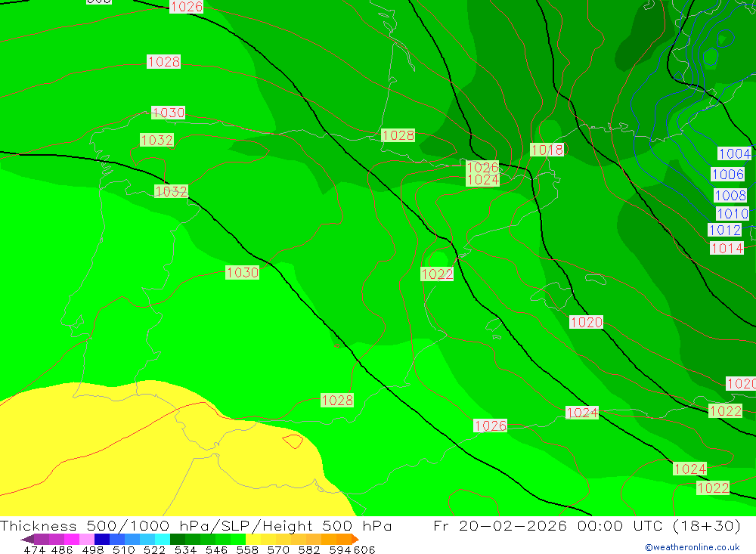Click the blue 1004 pressure label
Screen dimensions: 756x554
735,154
